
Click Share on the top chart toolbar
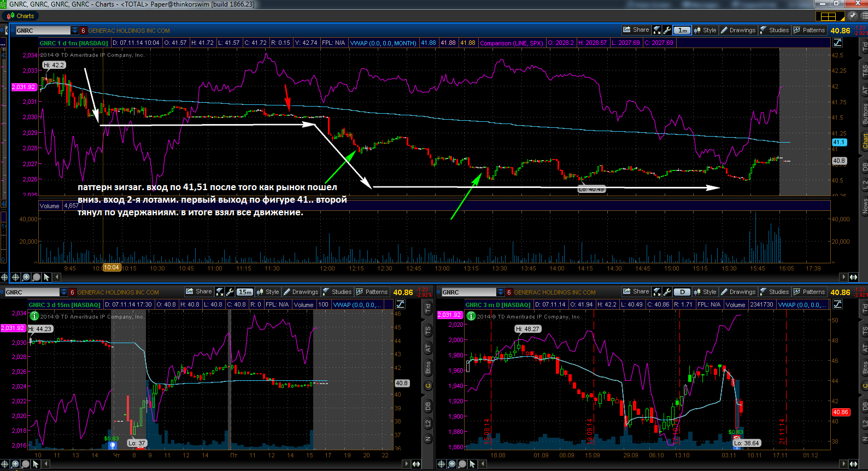pos(636,30)
